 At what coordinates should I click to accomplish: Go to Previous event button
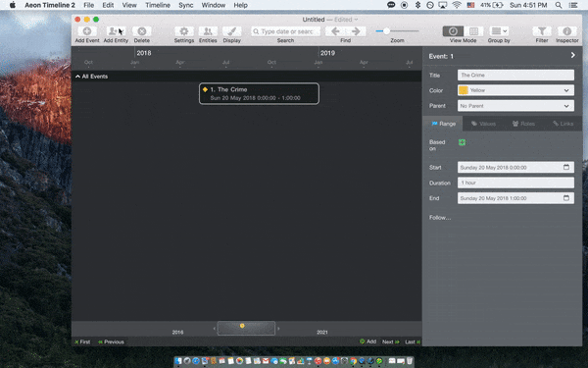click(x=111, y=342)
